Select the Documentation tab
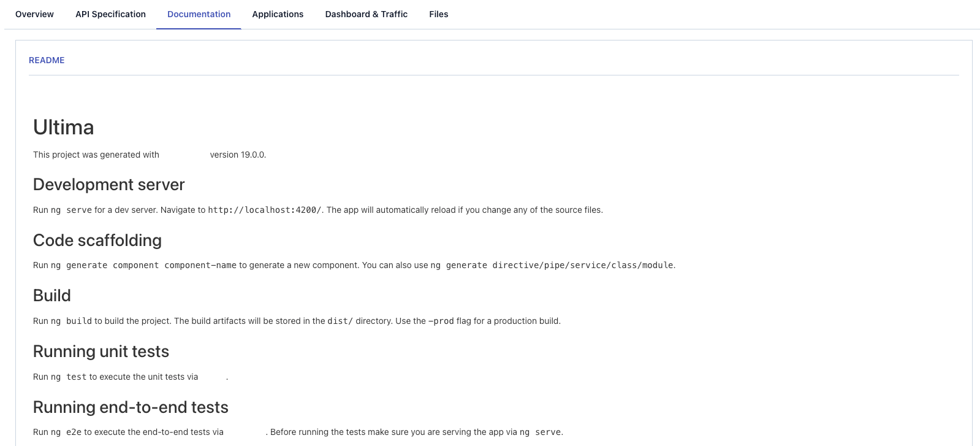 pos(199,14)
